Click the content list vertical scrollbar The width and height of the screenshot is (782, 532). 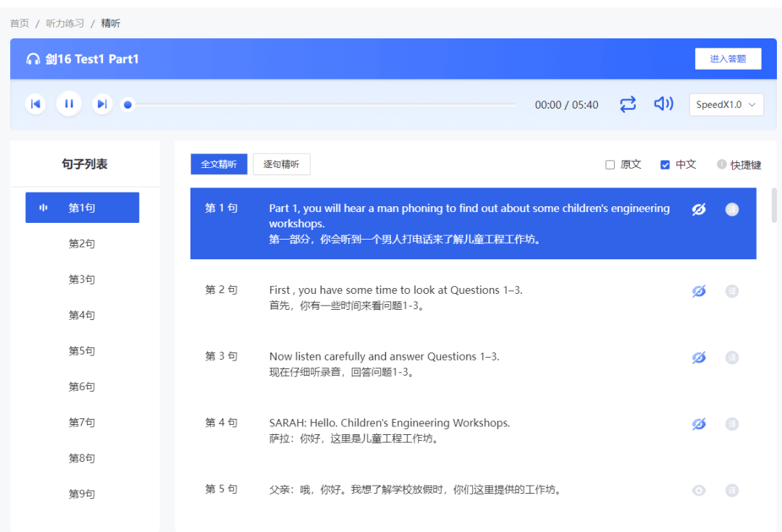point(774,205)
